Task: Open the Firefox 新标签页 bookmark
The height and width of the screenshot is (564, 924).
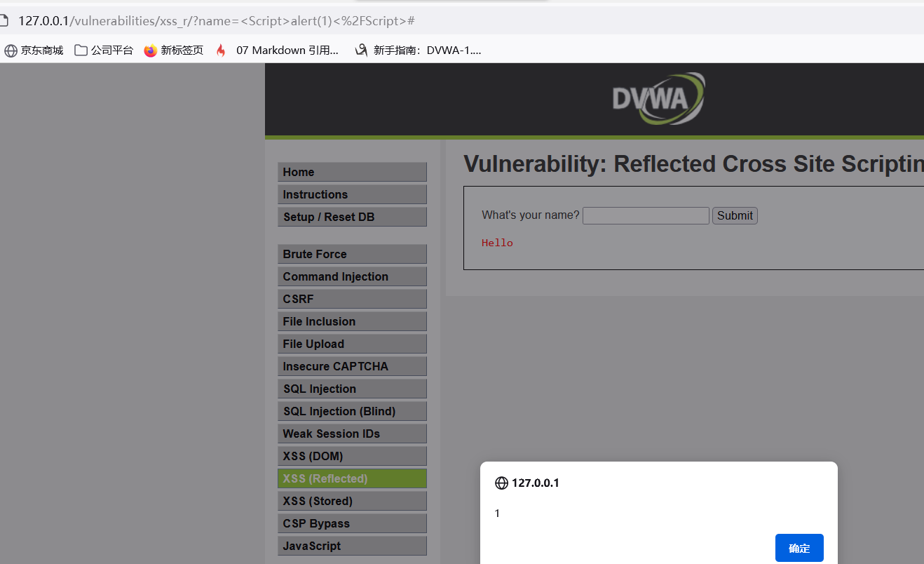Action: tap(173, 51)
